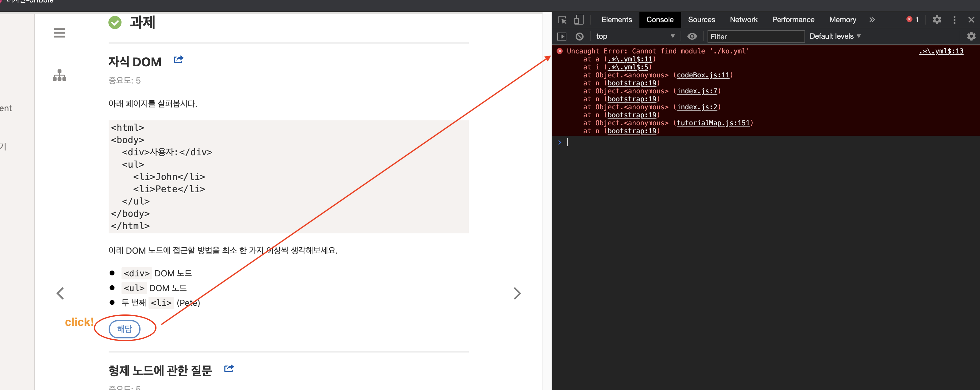Click the live expression eye icon

(x=692, y=37)
